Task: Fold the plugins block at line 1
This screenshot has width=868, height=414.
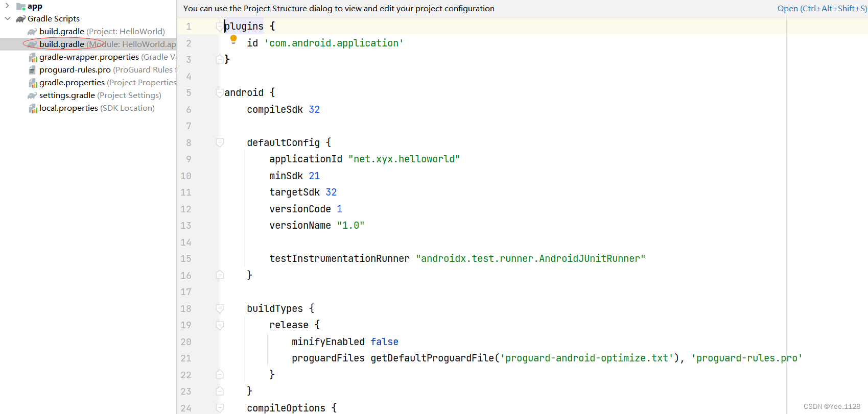Action: point(220,27)
